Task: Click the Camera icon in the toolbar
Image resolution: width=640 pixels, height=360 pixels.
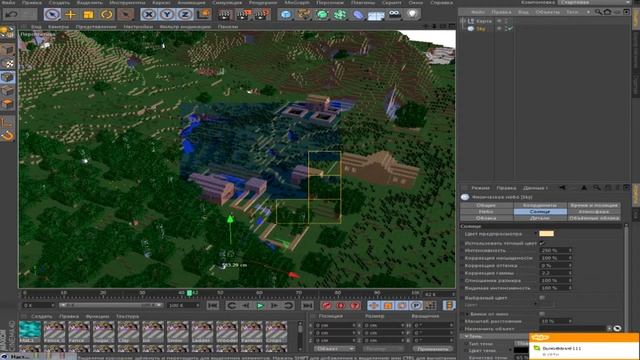Action: click(394, 15)
